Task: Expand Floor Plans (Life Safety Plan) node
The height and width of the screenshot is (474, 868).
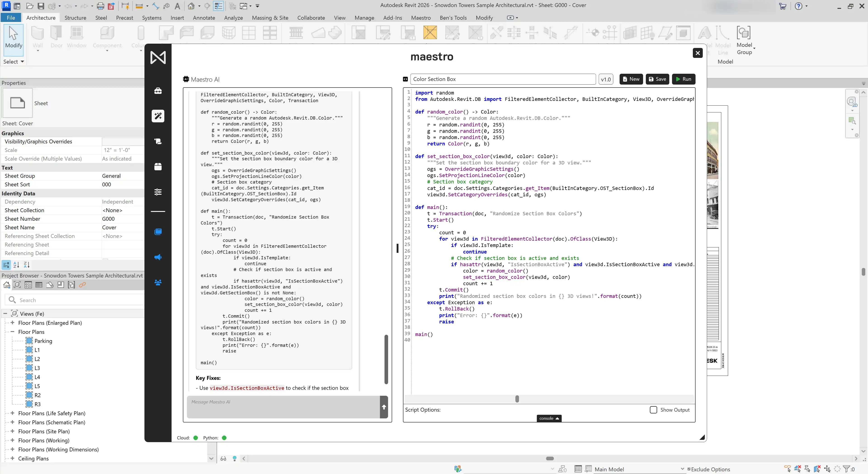Action: pyautogui.click(x=12, y=413)
